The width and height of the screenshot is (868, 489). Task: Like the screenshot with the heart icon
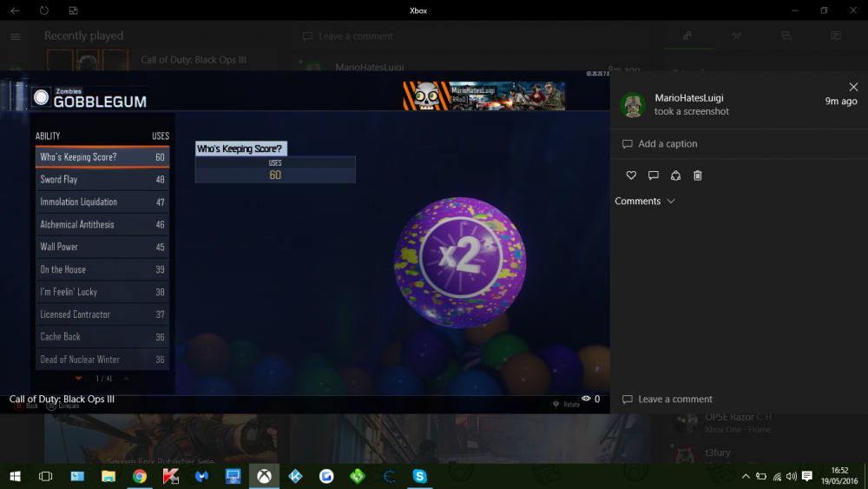pyautogui.click(x=631, y=175)
